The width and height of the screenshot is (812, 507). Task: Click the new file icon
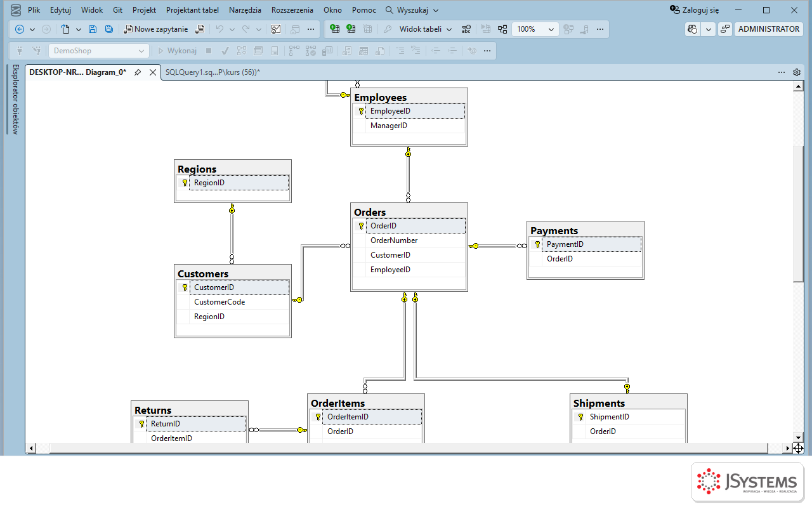(65, 29)
